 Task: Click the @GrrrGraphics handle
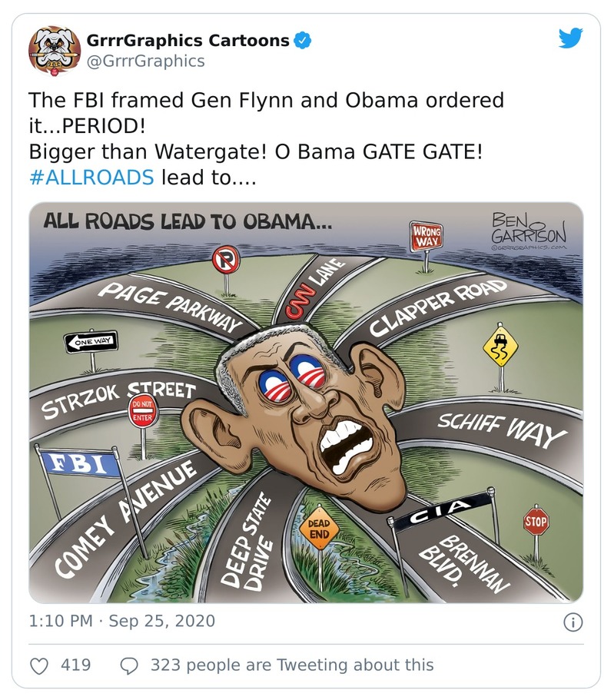coord(145,61)
